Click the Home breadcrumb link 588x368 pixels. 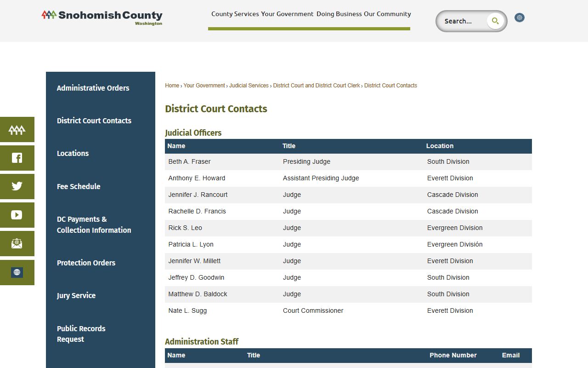[172, 86]
